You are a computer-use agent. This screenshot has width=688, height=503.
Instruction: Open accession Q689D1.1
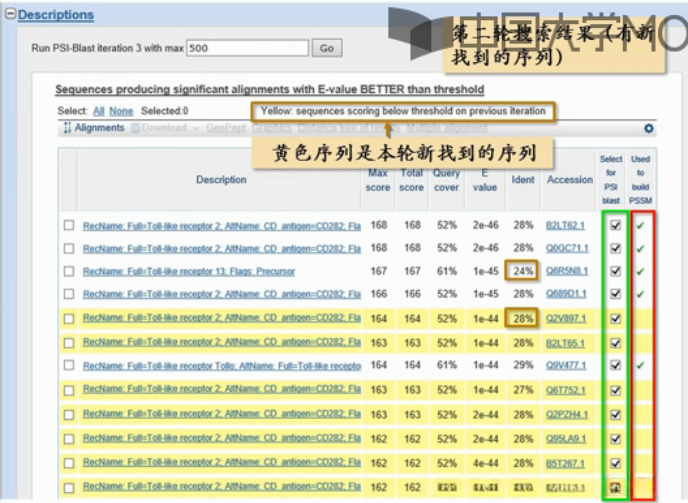(x=566, y=294)
